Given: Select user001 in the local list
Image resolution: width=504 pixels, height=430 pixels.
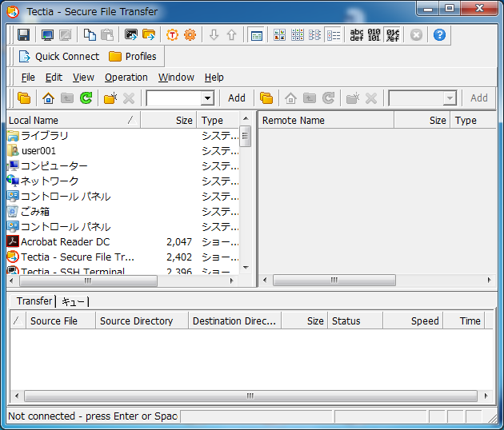Looking at the screenshot, I should click(122, 150).
